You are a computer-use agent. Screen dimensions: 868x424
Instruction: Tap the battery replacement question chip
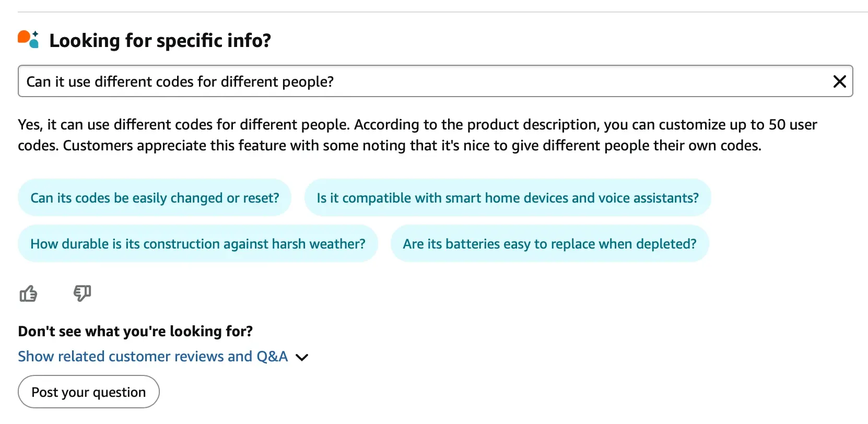(x=549, y=244)
